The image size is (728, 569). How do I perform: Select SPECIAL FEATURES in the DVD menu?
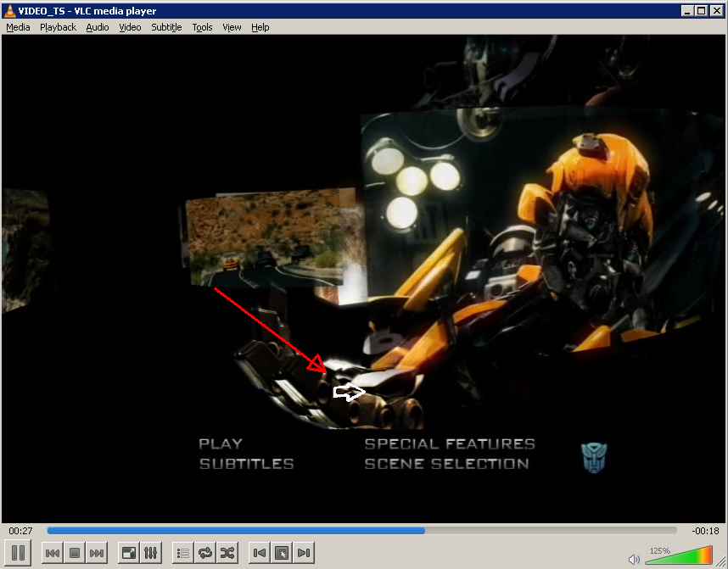point(450,443)
